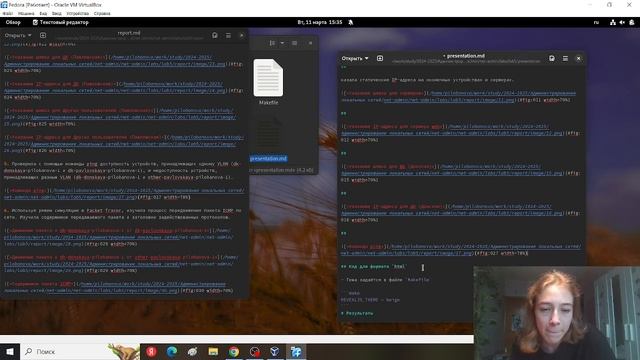Toggle view mode icon in file manager window
The image size is (640, 360).
coord(272,43)
